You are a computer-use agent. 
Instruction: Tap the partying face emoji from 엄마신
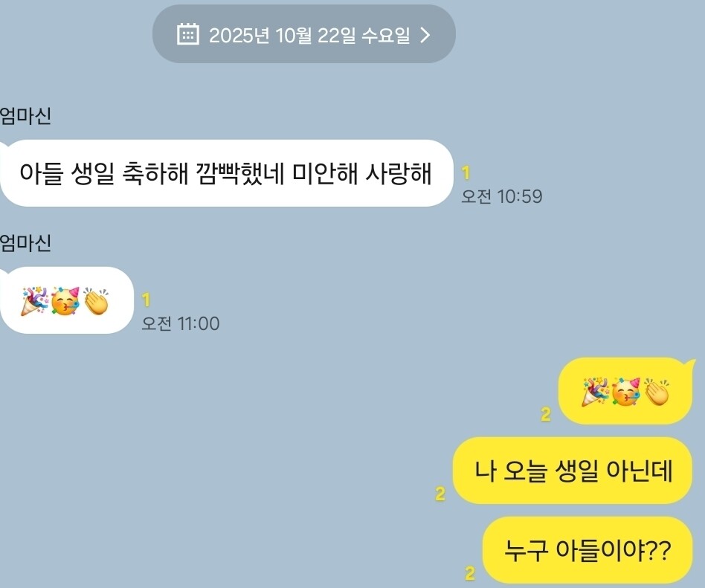point(65,301)
